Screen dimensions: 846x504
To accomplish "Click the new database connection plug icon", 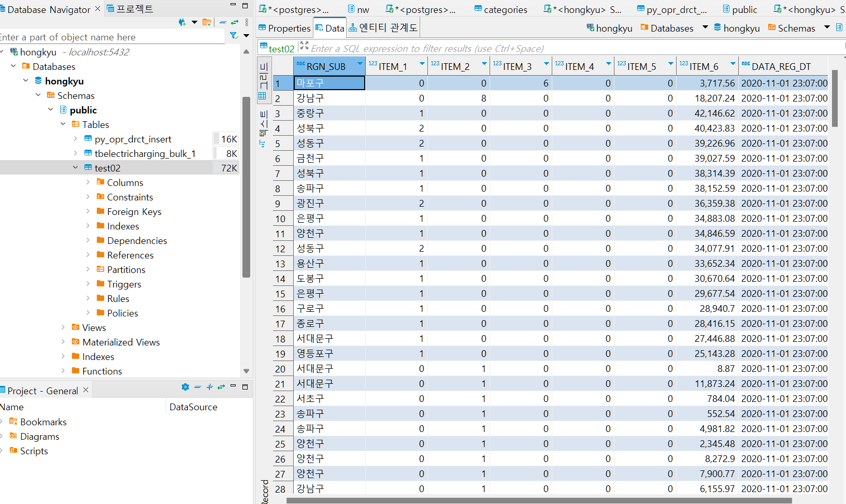I will [x=182, y=22].
